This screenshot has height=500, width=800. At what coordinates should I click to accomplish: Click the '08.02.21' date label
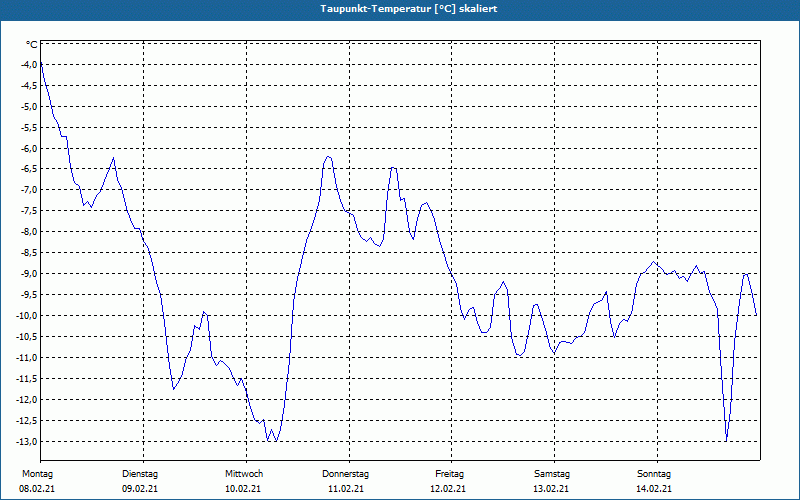[x=37, y=489]
